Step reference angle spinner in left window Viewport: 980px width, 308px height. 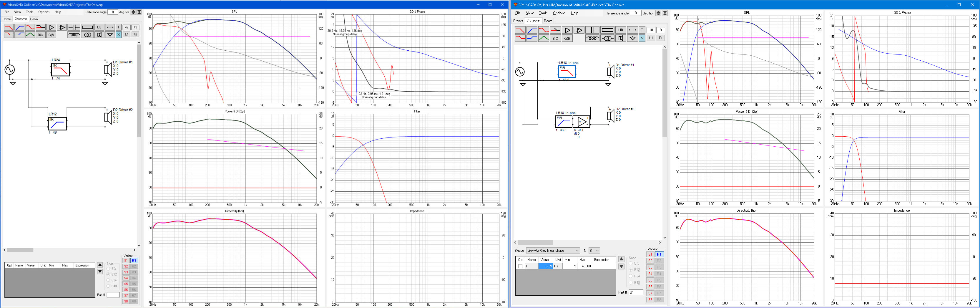point(133,12)
